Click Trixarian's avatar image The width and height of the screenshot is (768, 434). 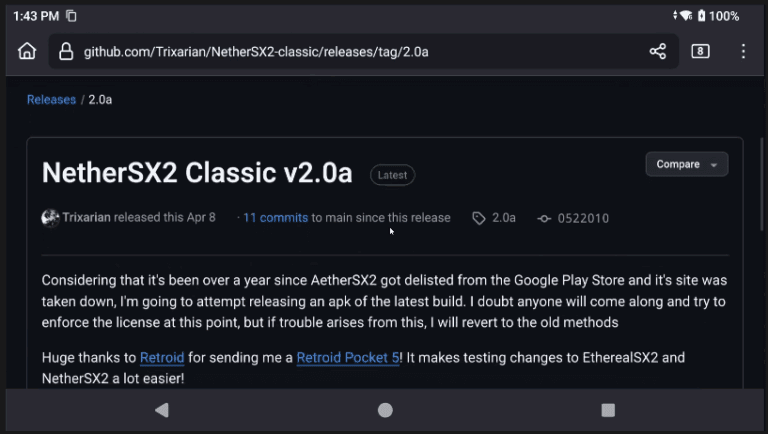50,218
